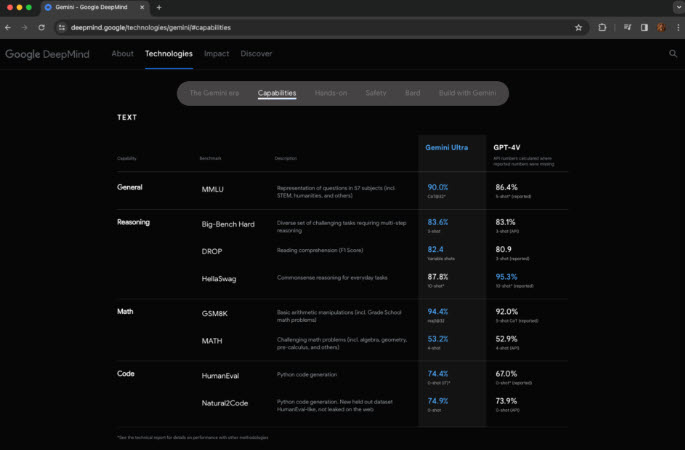Open the Build with Gemini section
Image resolution: width=685 pixels, height=450 pixels.
click(467, 93)
